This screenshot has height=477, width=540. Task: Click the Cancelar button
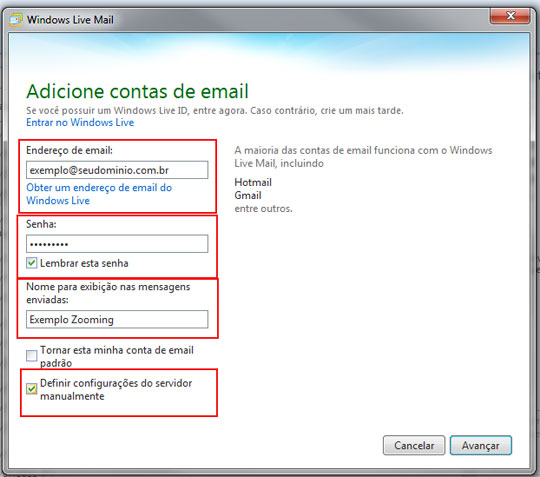point(414,445)
